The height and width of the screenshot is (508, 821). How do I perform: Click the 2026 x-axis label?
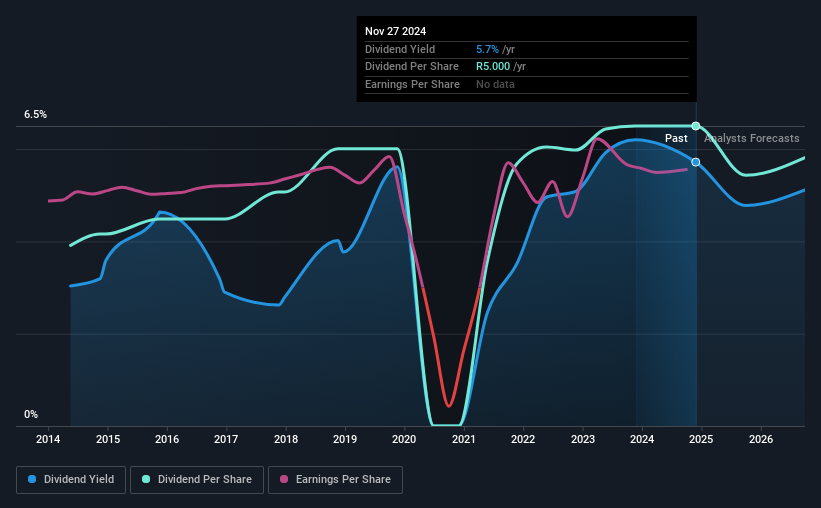(x=761, y=439)
